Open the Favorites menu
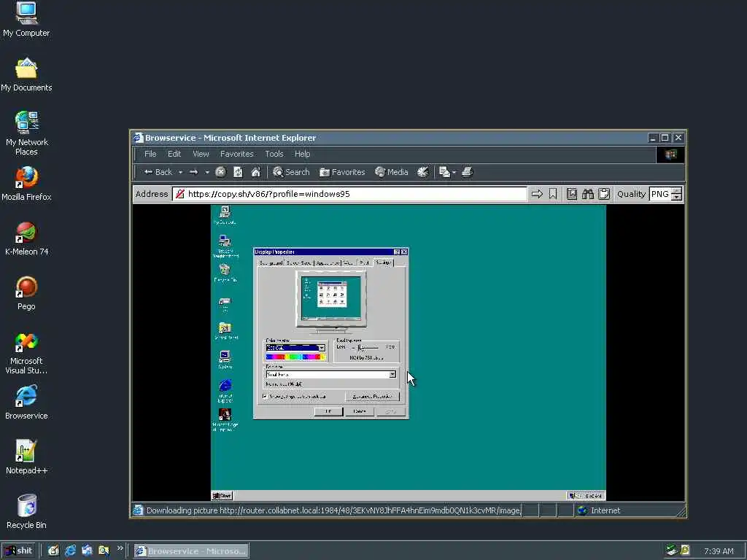Image resolution: width=747 pixels, height=560 pixels. point(237,154)
